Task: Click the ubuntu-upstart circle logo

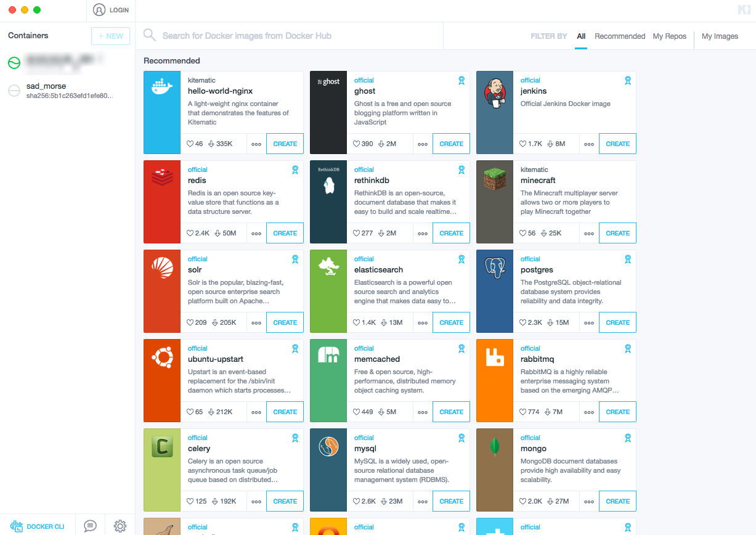Action: (162, 357)
